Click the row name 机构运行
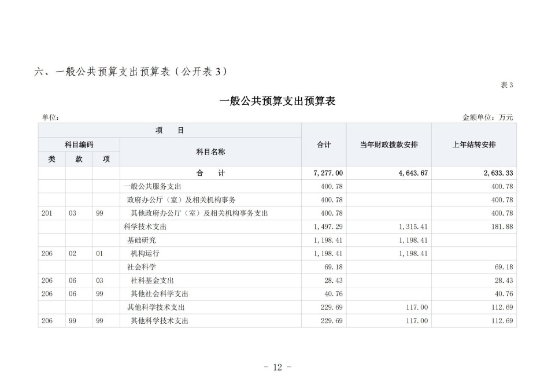Image resolution: width=555 pixels, height=392 pixels. click(x=145, y=254)
